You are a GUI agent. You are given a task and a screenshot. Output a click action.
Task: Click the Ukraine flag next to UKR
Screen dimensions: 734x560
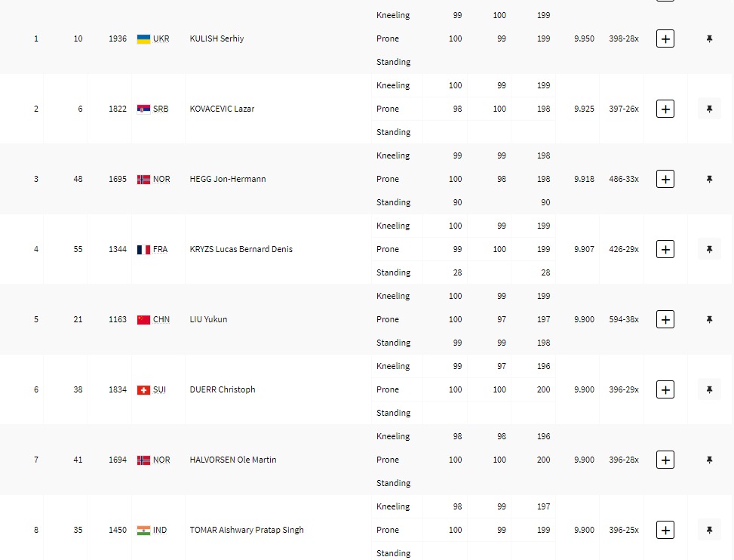143,38
